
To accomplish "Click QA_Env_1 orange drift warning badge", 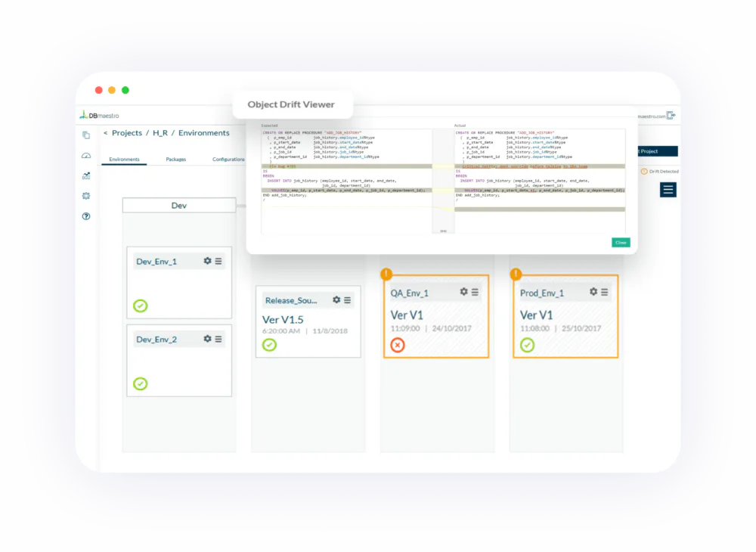I will (386, 274).
